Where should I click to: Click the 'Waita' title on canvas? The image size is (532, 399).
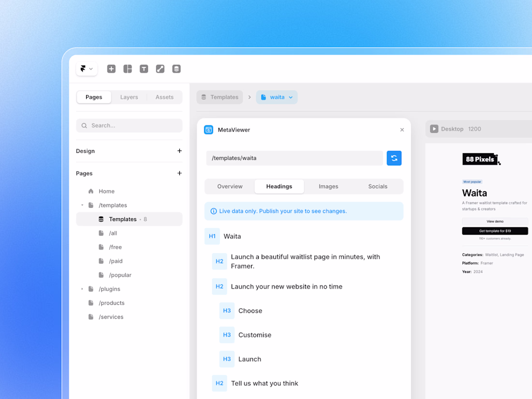point(474,193)
